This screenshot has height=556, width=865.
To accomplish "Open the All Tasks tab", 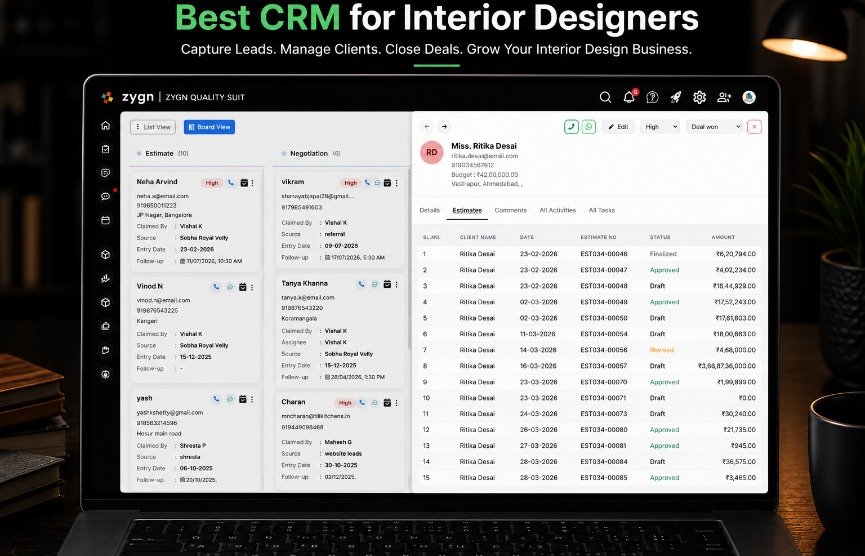I will click(602, 210).
